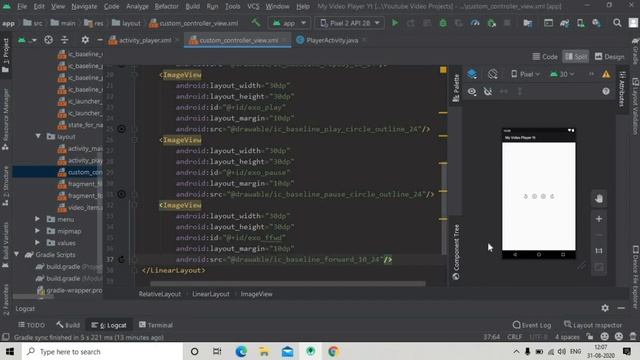Click the Profile app gauge icon
640x360 pixels.
475,23
